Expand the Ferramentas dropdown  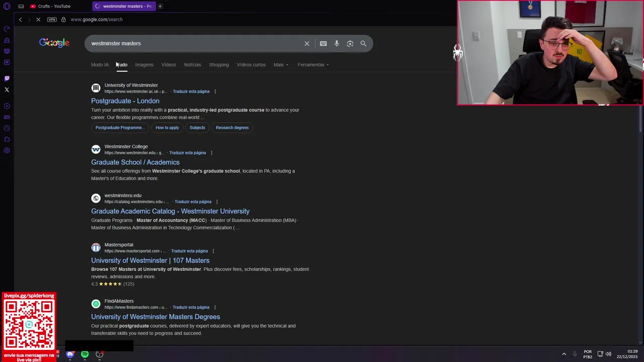coord(313,64)
